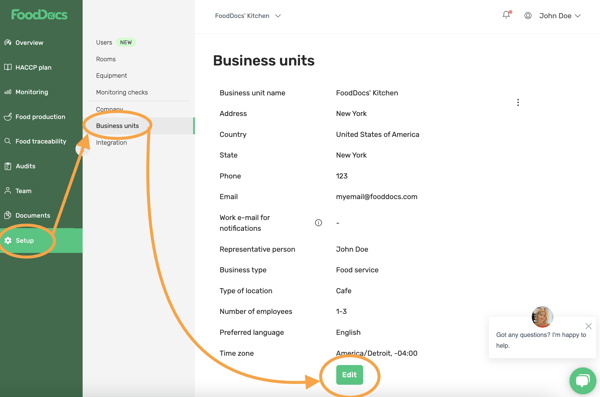Click the United States of America value
The height and width of the screenshot is (397, 600).
point(377,134)
